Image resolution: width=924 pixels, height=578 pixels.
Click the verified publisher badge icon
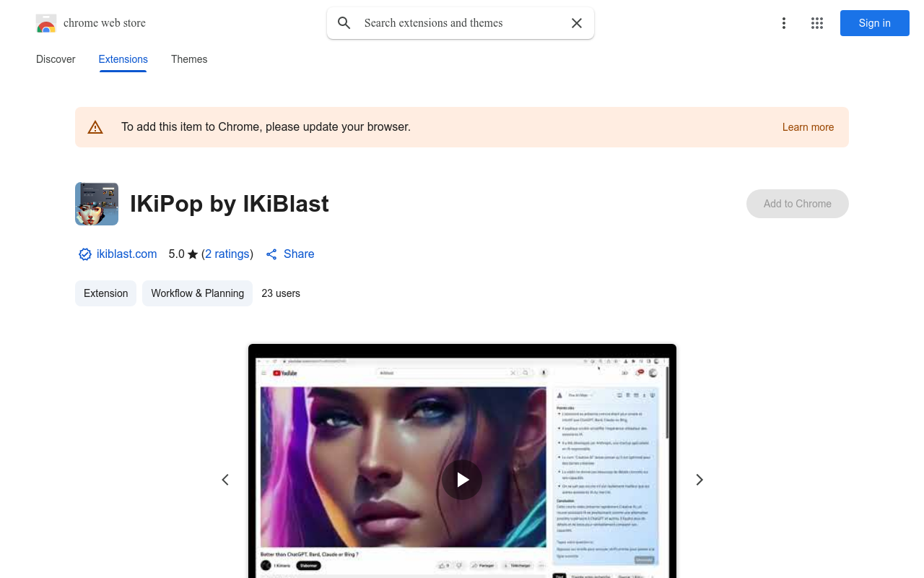pyautogui.click(x=85, y=254)
